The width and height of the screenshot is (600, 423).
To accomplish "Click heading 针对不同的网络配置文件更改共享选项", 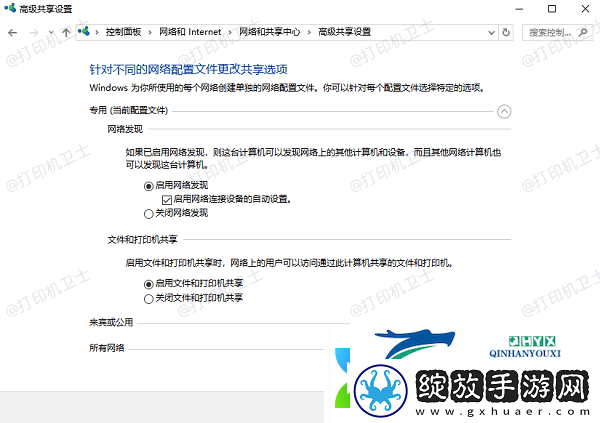I will [x=188, y=69].
